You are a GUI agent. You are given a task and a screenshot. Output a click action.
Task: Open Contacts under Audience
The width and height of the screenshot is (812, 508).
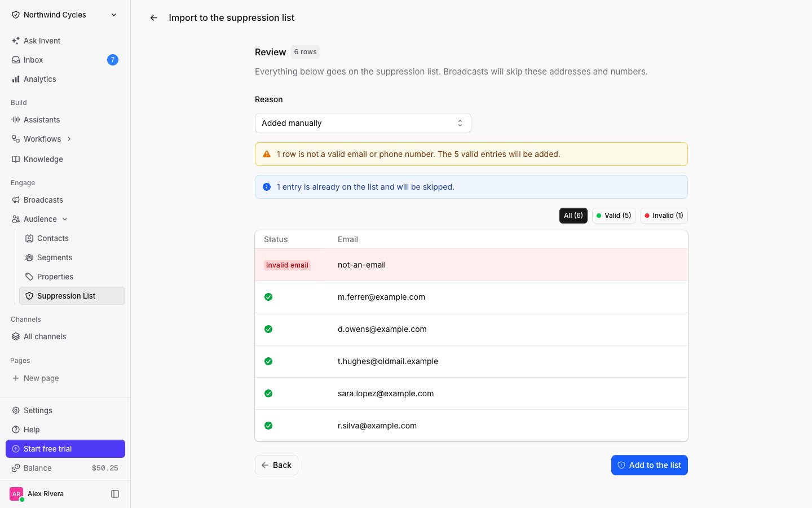[72, 238]
